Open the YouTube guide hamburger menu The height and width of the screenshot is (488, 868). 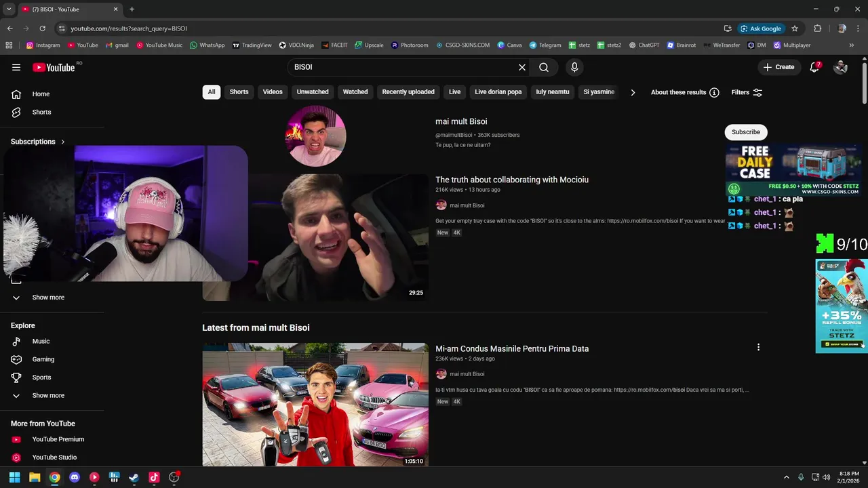(16, 67)
